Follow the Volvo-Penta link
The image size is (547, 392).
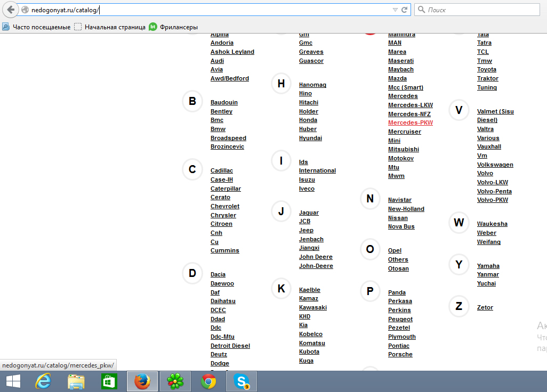[494, 191]
